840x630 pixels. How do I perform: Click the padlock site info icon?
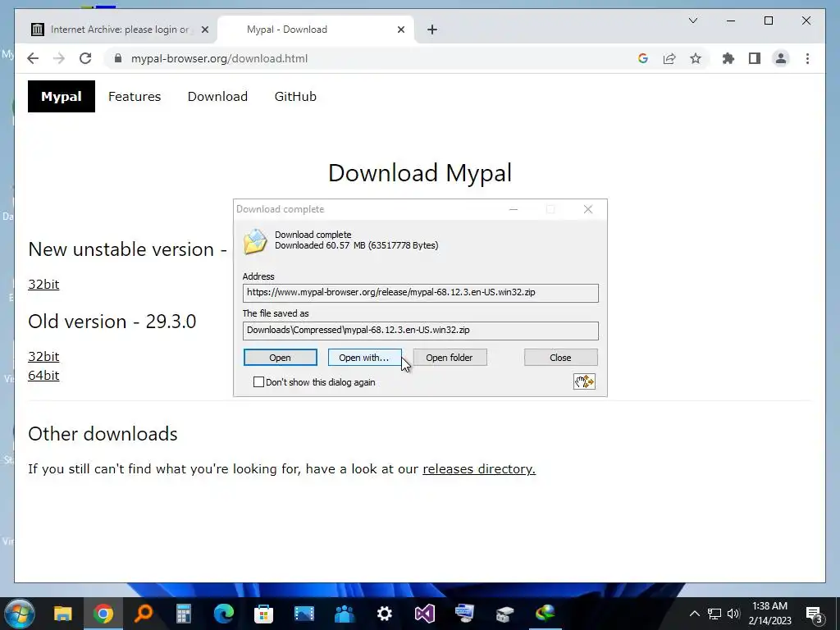click(x=118, y=58)
